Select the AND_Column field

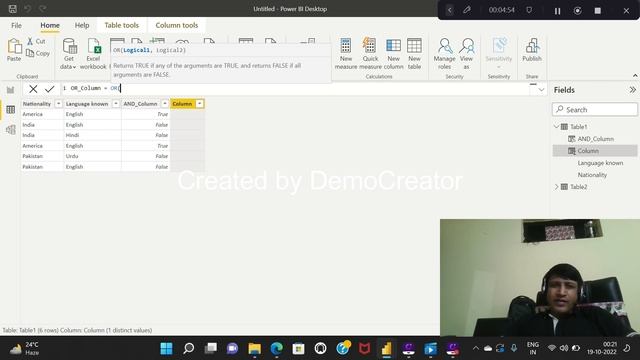(x=596, y=139)
